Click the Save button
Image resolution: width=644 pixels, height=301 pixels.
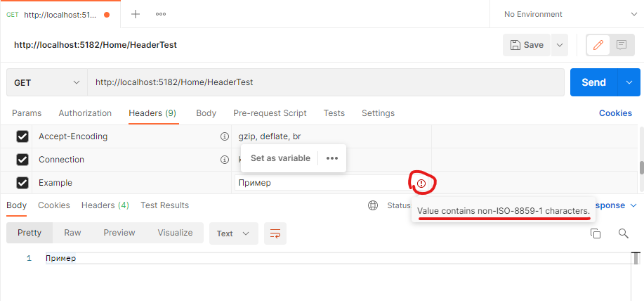[527, 45]
